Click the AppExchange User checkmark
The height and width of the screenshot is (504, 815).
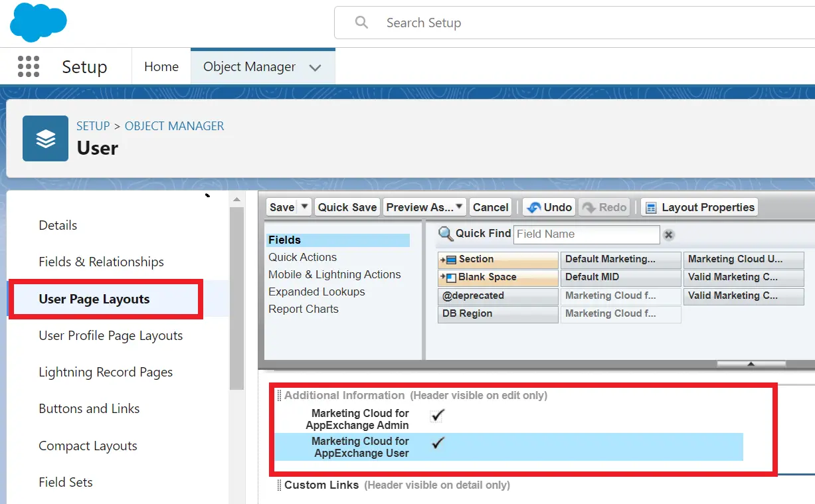pos(438,444)
